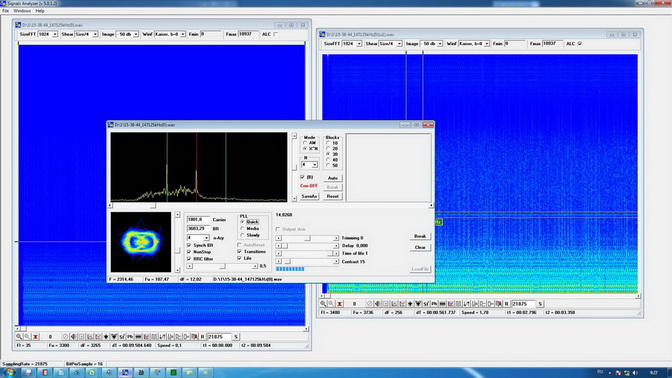
Task: Click Signals Analyzer taskbar icon
Action: (x=125, y=372)
